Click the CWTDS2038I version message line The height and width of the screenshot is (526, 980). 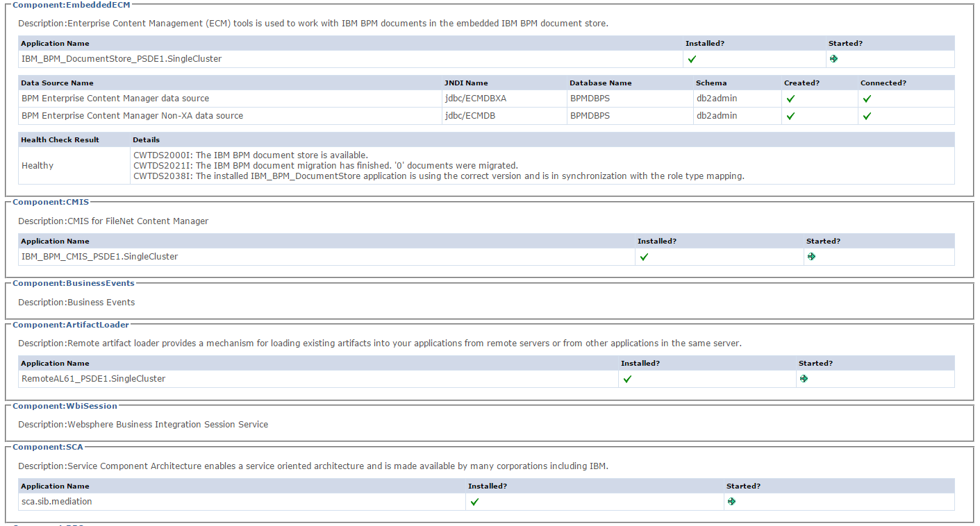click(x=439, y=176)
